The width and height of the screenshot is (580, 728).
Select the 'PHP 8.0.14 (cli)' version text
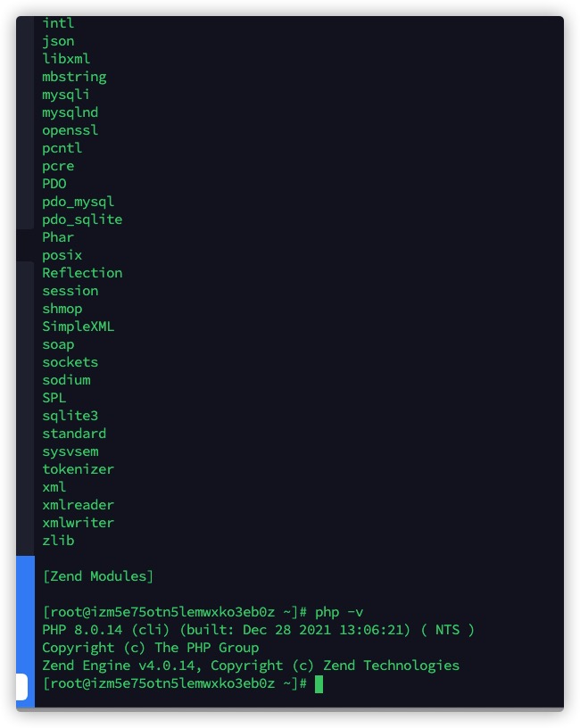tap(105, 630)
